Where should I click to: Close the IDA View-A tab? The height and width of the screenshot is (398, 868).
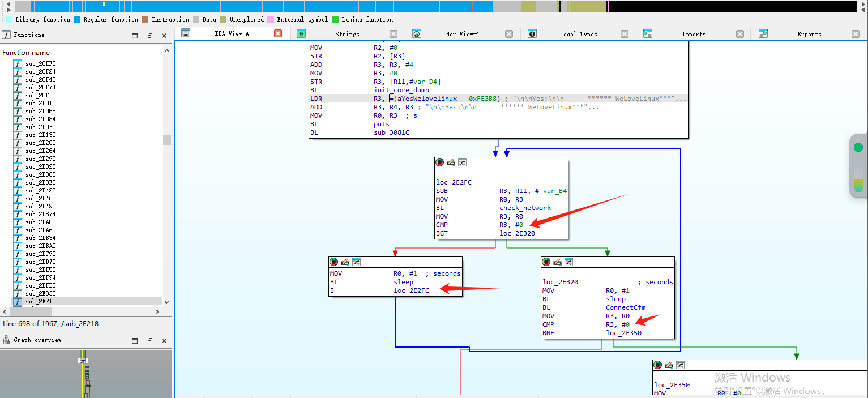pyautogui.click(x=278, y=34)
